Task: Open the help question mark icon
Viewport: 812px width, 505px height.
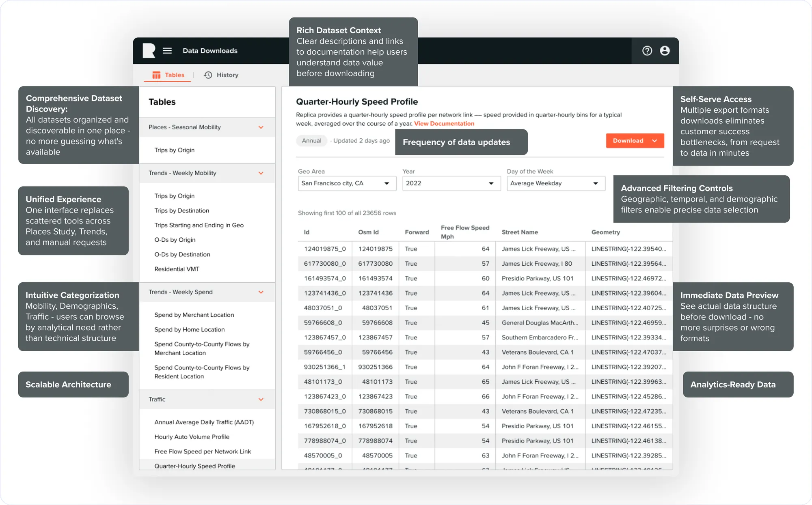Action: (647, 51)
